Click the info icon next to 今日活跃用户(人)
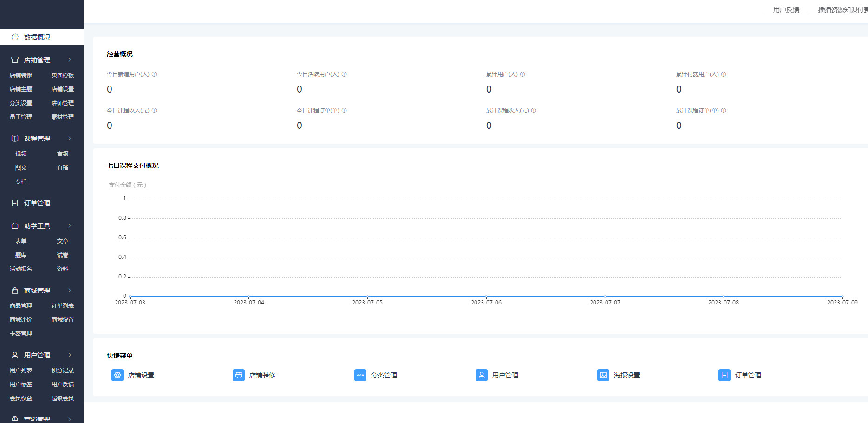This screenshot has width=868, height=423. [x=344, y=74]
